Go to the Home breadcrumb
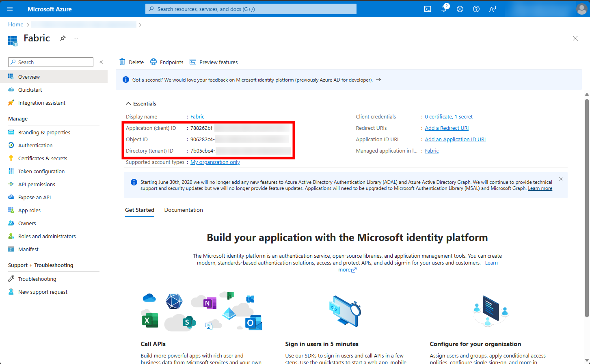 tap(16, 24)
